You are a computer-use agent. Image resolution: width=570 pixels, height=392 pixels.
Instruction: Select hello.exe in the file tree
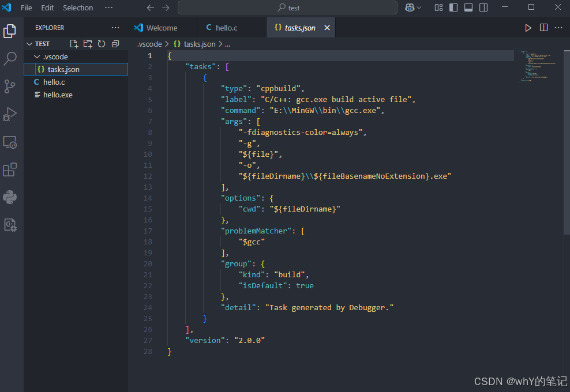click(76, 95)
